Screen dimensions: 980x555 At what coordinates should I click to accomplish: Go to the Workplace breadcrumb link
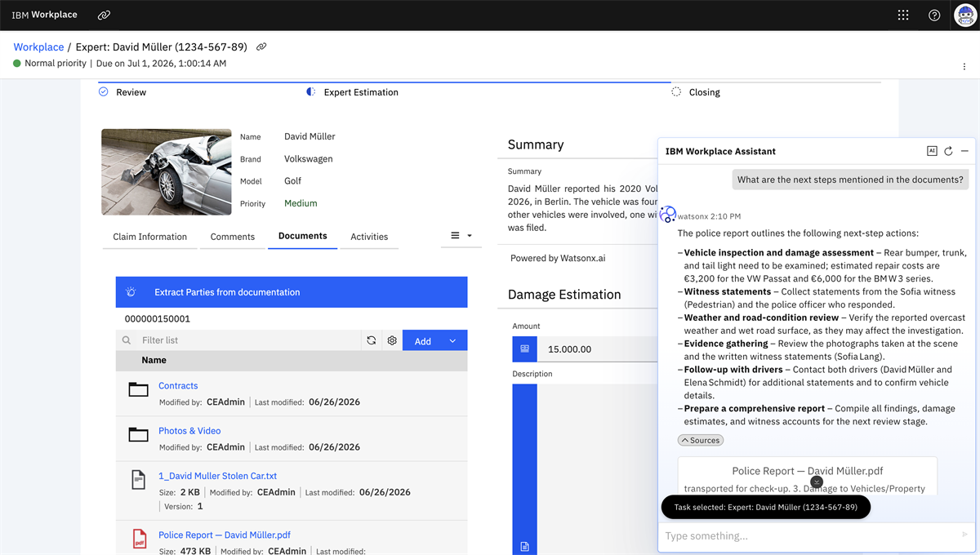(x=38, y=47)
